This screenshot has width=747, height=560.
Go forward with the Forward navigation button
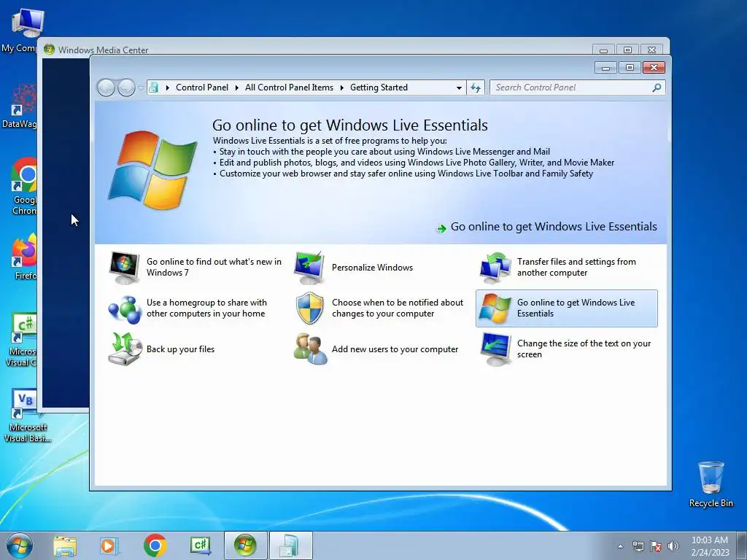(126, 87)
